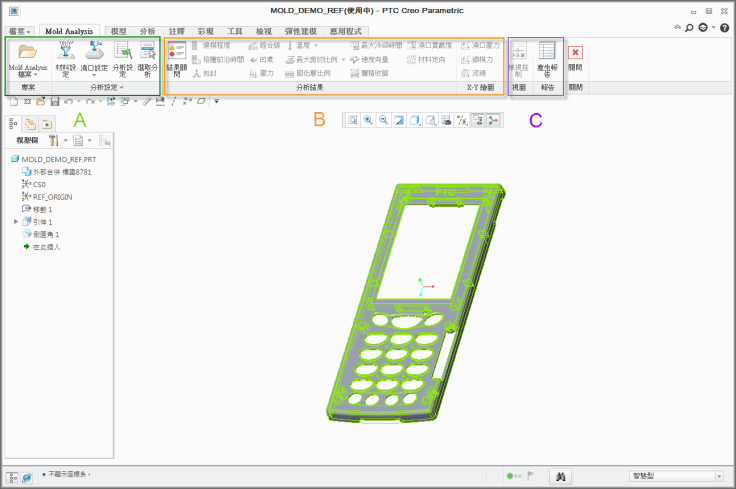Switch to the 檢視 ribbon tab
The width and height of the screenshot is (736, 489).
263,31
